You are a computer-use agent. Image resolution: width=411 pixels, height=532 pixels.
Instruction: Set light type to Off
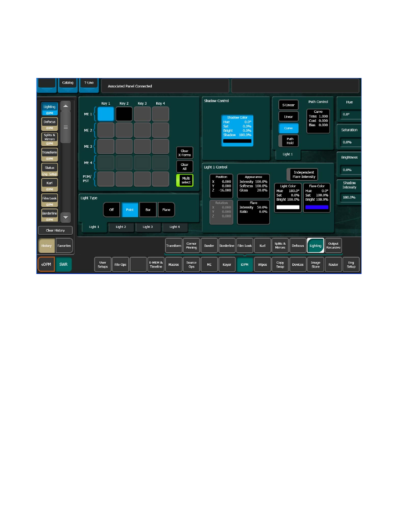point(112,210)
